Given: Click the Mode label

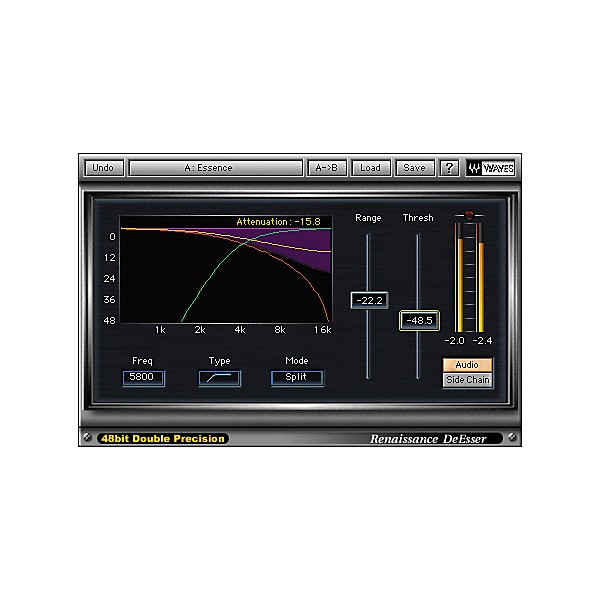Looking at the screenshot, I should coord(297,361).
